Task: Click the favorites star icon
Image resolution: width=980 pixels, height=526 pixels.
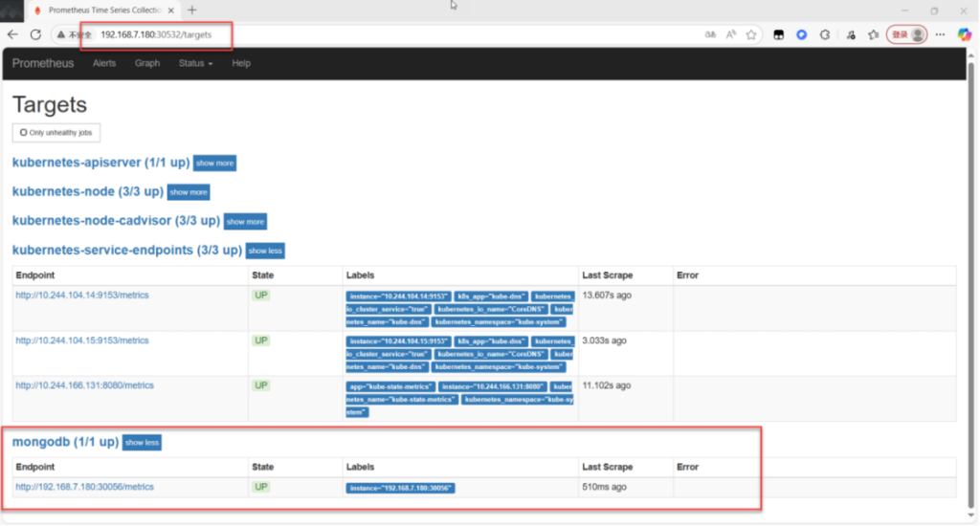Action: coord(752,34)
